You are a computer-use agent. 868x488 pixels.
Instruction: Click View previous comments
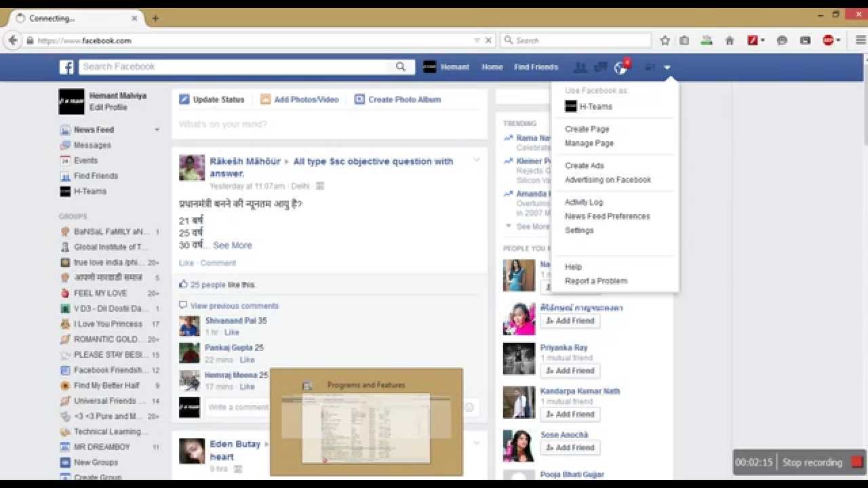click(235, 306)
